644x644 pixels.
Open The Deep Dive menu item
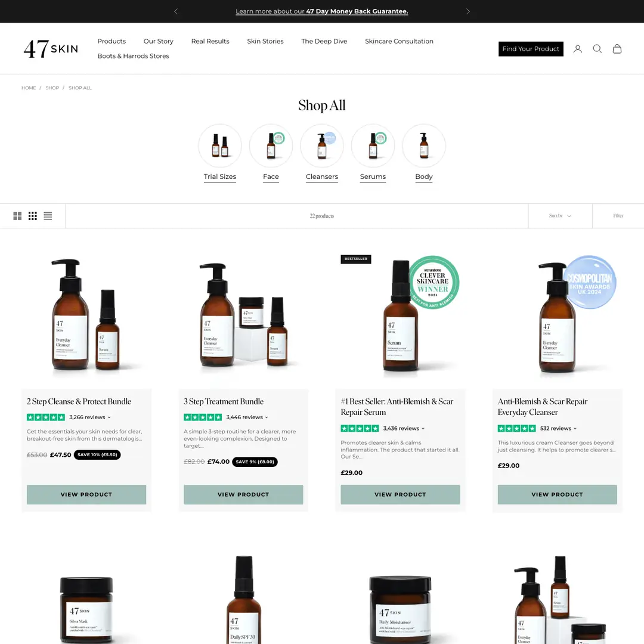324,41
